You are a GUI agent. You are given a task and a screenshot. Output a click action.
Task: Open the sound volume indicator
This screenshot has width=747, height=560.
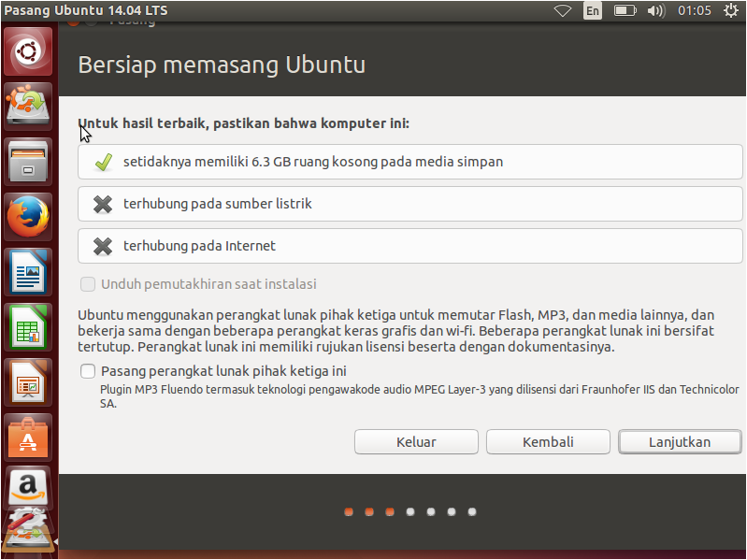click(656, 10)
